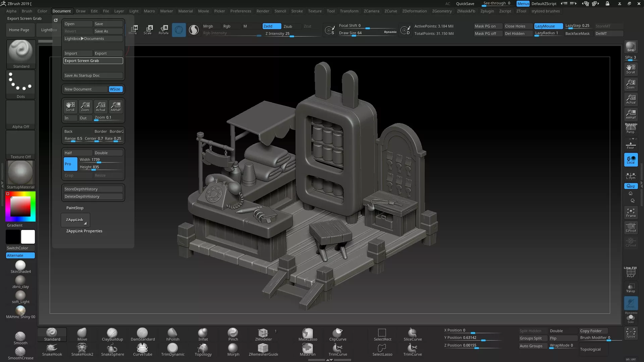This screenshot has height=362, width=644.
Task: Select the ClayBuildup brush
Action: coord(112,335)
